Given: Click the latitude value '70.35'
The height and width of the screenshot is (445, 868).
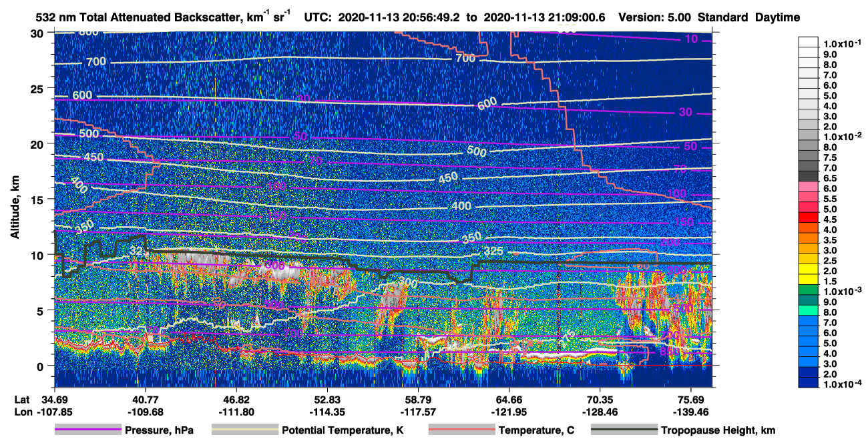Looking at the screenshot, I should 600,399.
